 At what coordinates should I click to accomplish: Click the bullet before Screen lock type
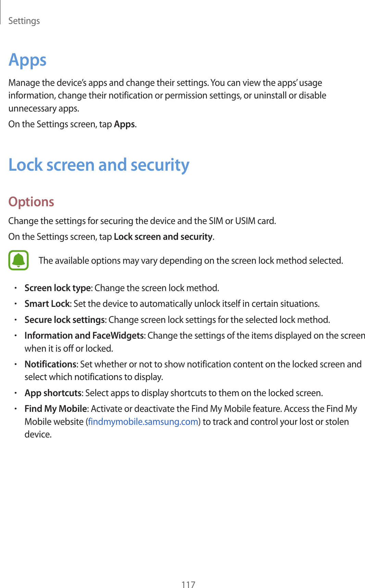(16, 288)
